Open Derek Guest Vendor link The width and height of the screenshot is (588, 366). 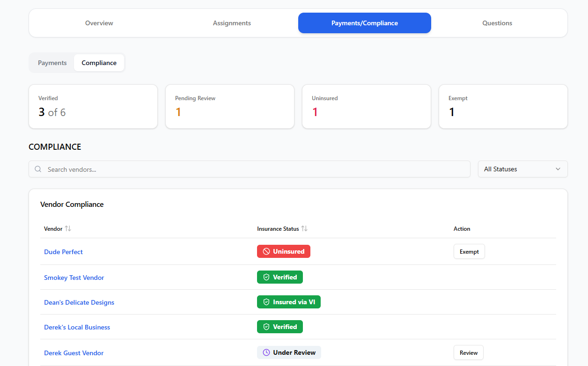point(74,353)
